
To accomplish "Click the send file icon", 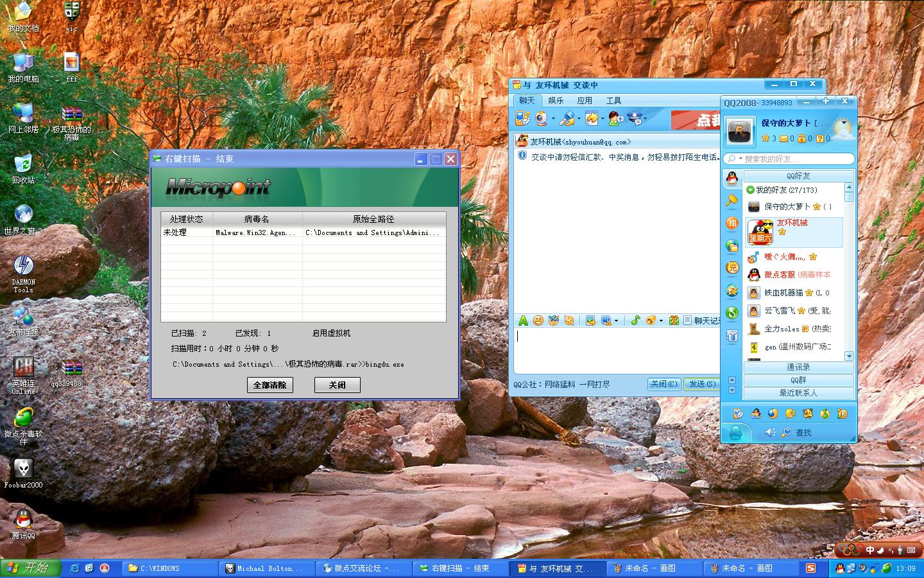I will (592, 118).
